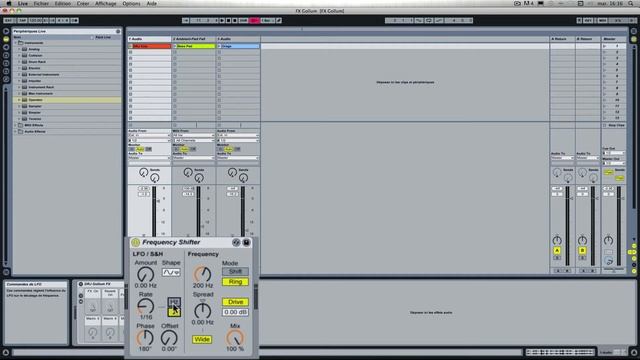Open track 2 MIDI From dropdown
This screenshot has height=360, width=640.
193,136
